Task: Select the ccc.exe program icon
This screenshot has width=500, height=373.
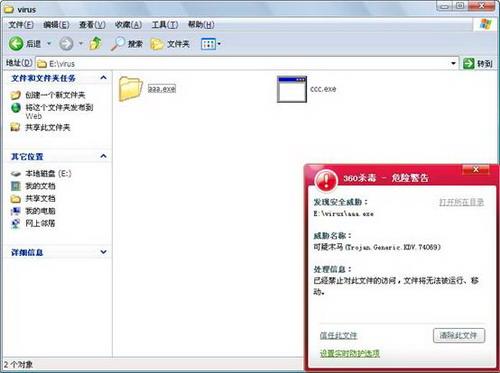Action: (292, 89)
